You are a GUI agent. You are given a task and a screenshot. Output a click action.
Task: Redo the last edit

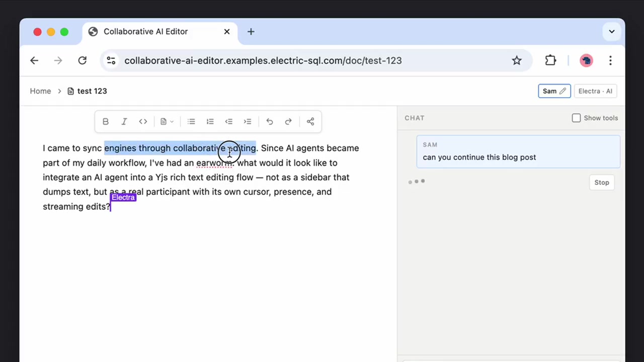(288, 121)
